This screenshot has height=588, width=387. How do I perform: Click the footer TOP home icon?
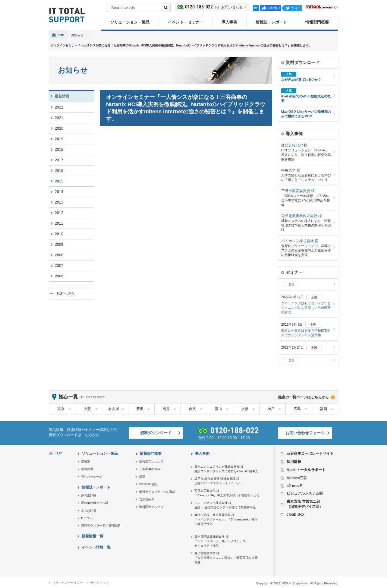click(x=51, y=453)
